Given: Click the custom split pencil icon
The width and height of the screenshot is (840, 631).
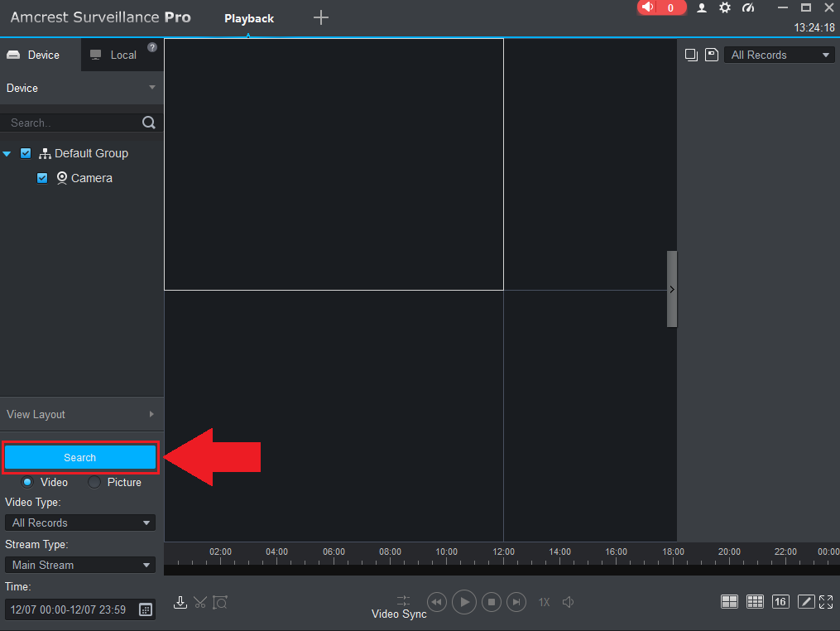Looking at the screenshot, I should (806, 602).
